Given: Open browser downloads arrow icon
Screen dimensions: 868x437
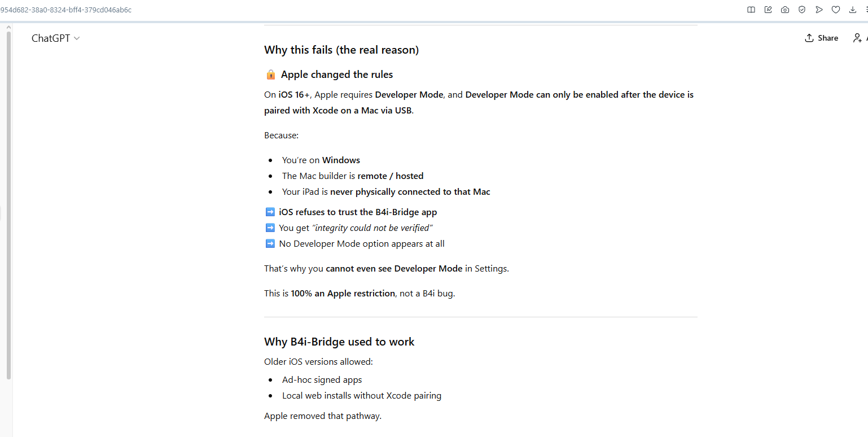Looking at the screenshot, I should (x=853, y=10).
